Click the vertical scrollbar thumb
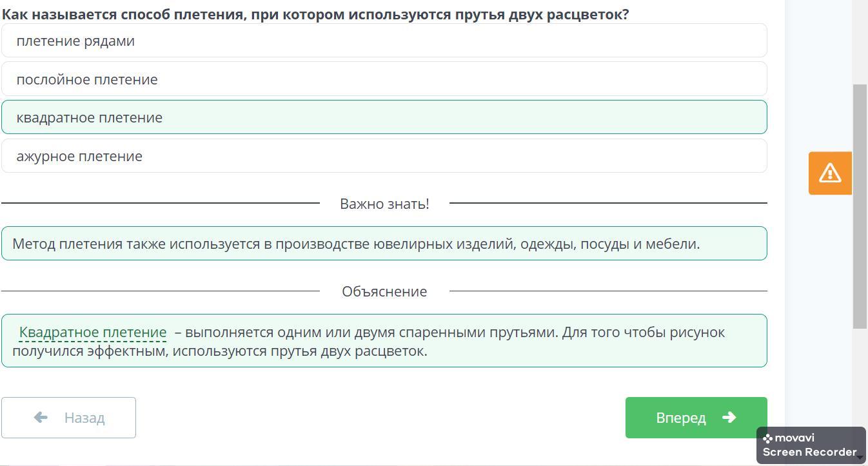The width and height of the screenshot is (868, 466). 860,206
